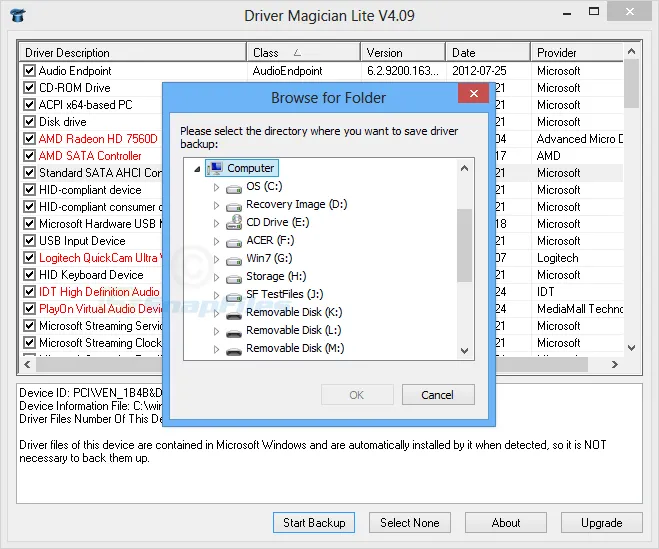Click the disabled OK button in dialog
This screenshot has height=549, width=659.
point(357,395)
